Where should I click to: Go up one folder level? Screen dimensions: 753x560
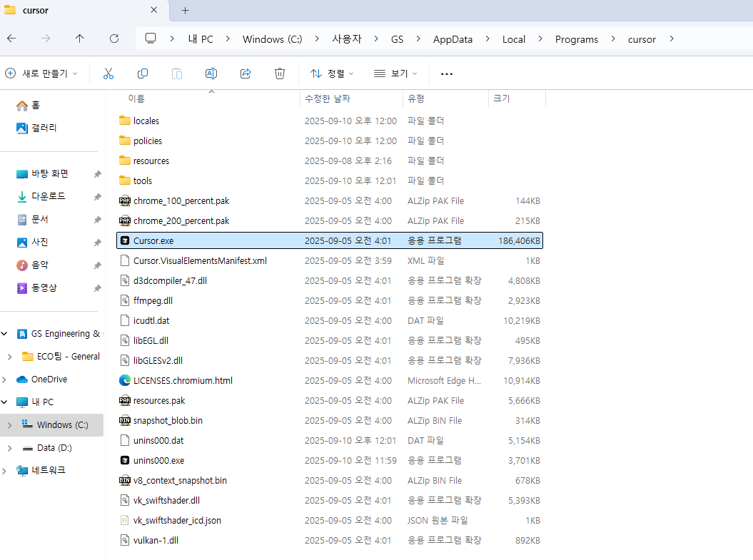coord(80,39)
